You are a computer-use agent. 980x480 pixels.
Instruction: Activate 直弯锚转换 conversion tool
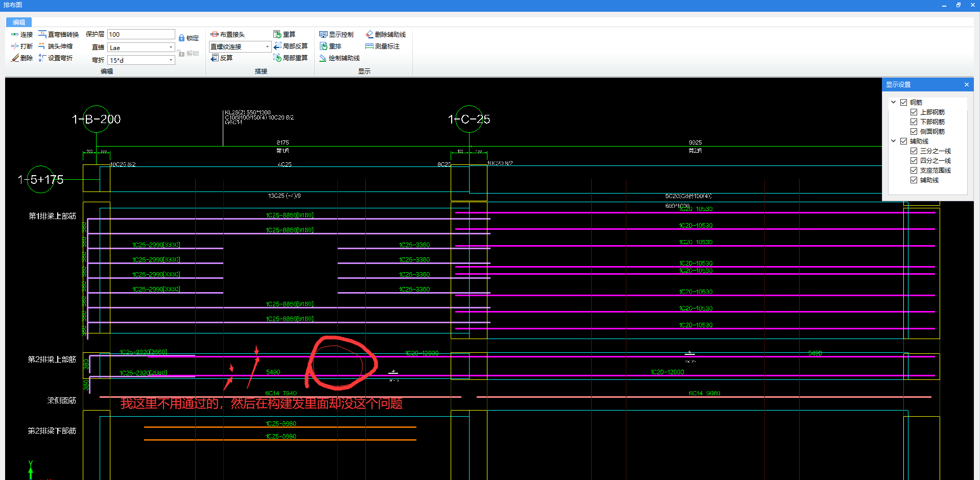pos(58,34)
